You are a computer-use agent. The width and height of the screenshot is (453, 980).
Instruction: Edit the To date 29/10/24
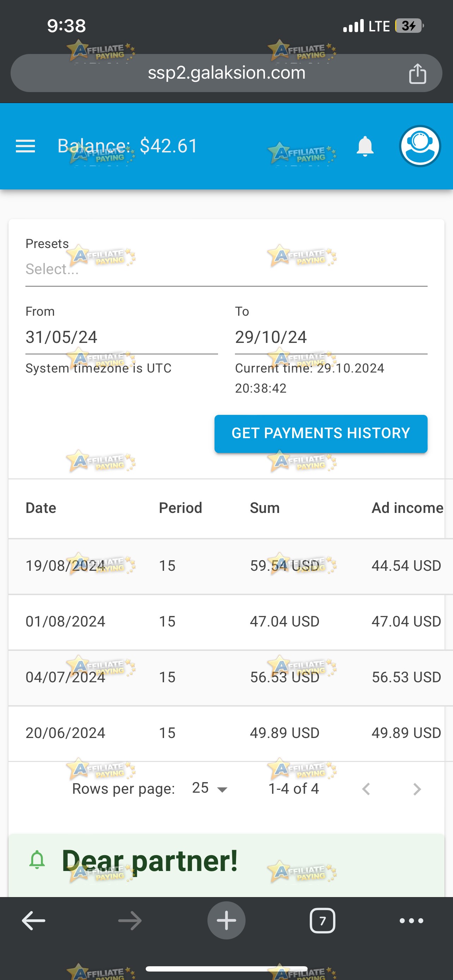click(331, 338)
